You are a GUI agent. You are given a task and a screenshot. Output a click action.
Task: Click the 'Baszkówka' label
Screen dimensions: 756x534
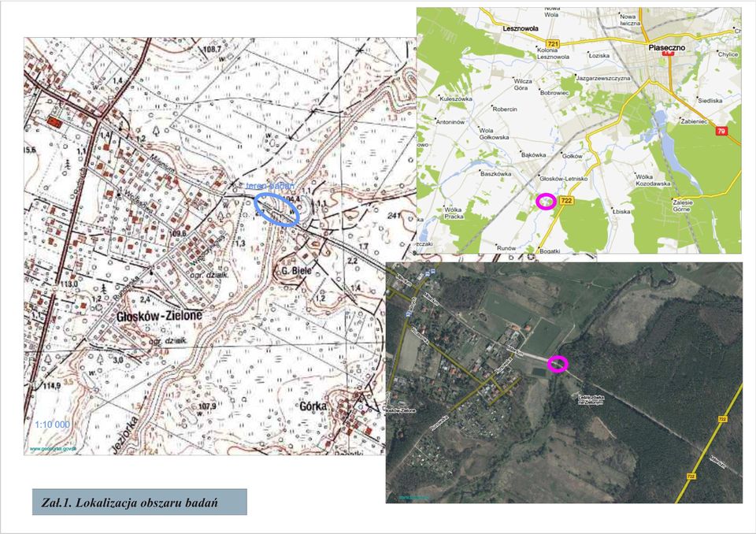tap(495, 173)
